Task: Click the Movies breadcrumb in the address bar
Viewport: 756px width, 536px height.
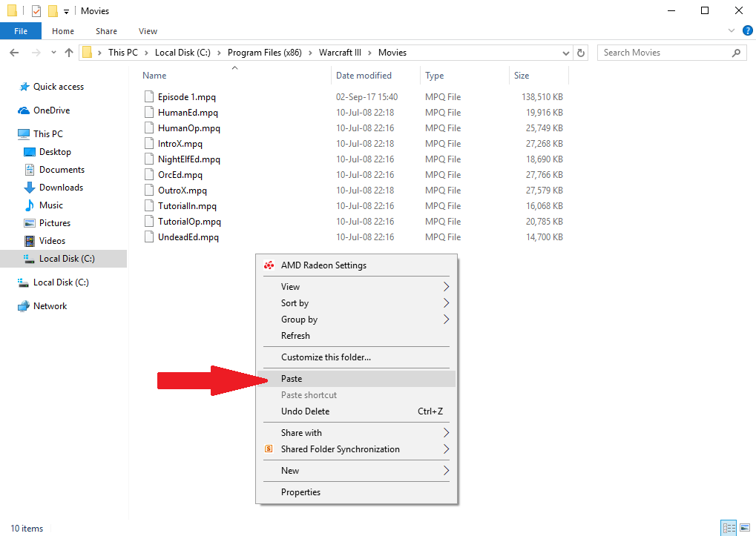Action: (392, 53)
